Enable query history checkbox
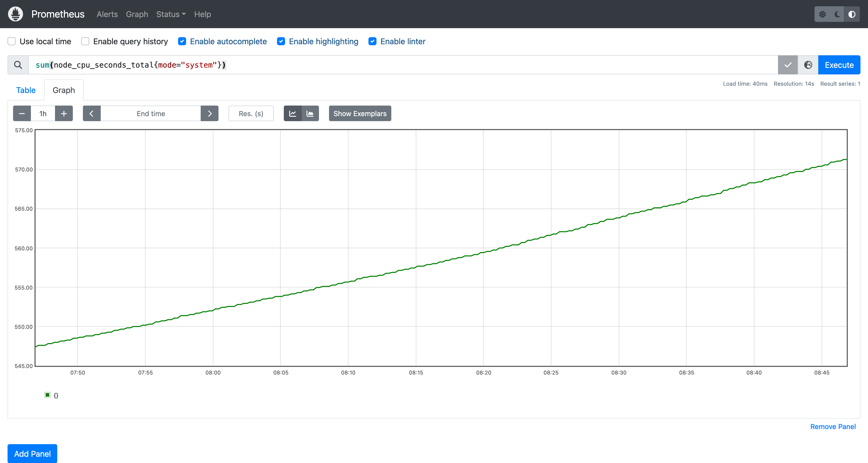 [x=85, y=41]
